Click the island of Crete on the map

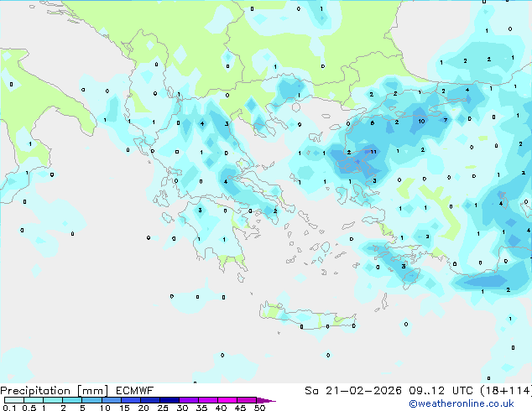[307, 317]
